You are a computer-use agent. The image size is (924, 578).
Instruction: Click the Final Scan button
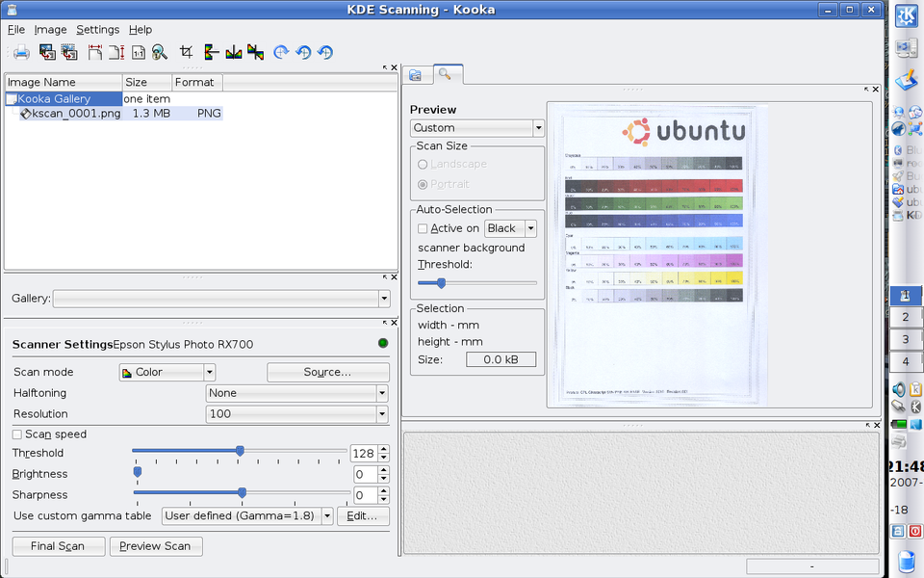click(x=58, y=546)
